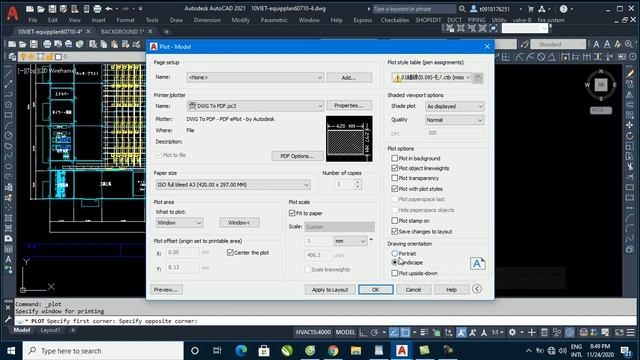This screenshot has height=360, width=640.
Task: Enable Plot upside-down checkbox
Action: tap(394, 273)
